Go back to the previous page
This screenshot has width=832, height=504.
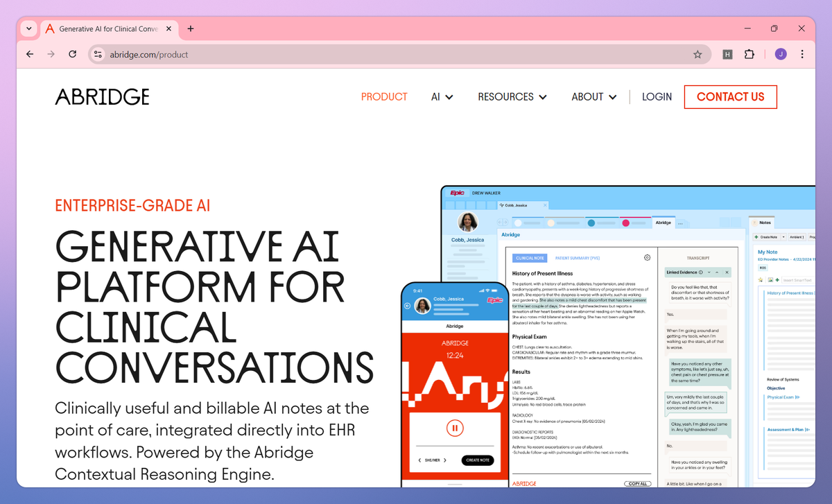click(29, 54)
